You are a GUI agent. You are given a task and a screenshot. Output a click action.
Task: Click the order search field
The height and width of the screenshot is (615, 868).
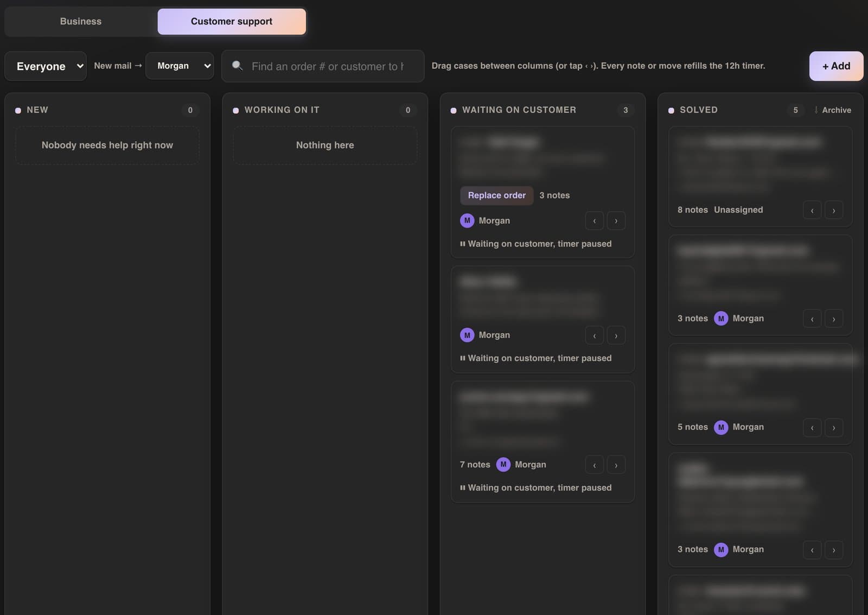pyautogui.click(x=323, y=66)
